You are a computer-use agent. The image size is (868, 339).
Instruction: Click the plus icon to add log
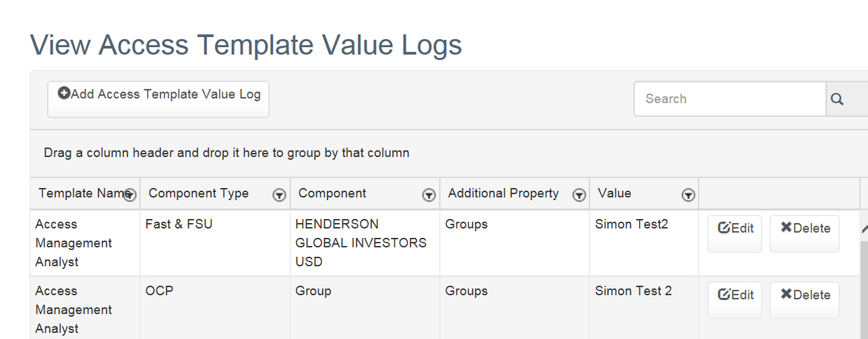coord(64,94)
